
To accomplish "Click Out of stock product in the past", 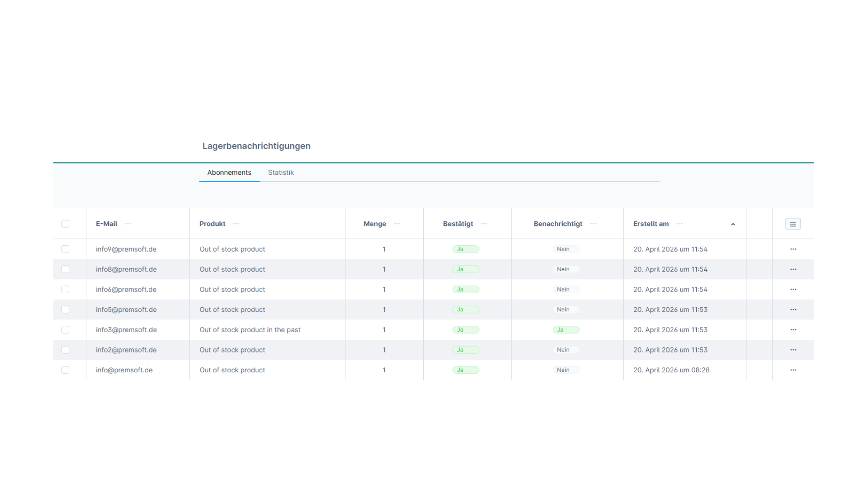I will [250, 330].
